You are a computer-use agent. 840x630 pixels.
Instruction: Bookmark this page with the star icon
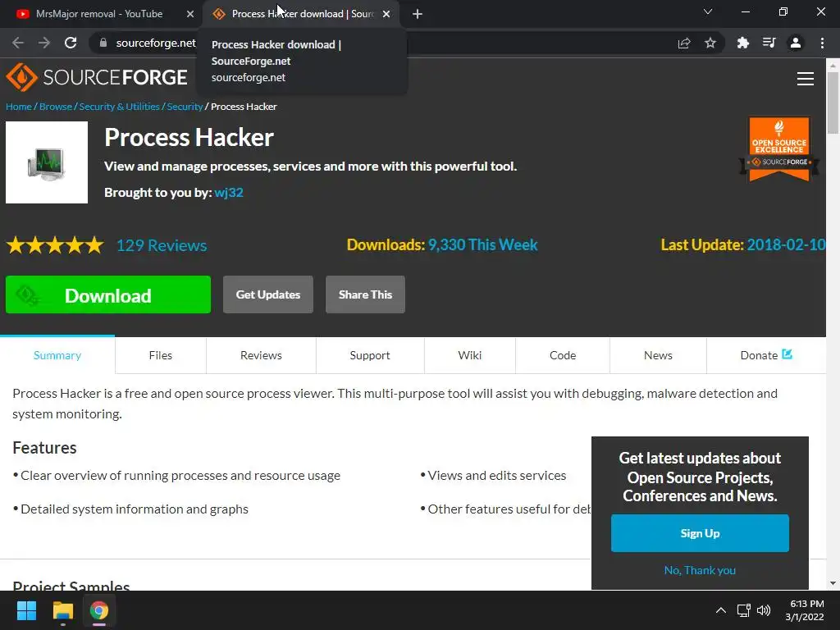(710, 43)
